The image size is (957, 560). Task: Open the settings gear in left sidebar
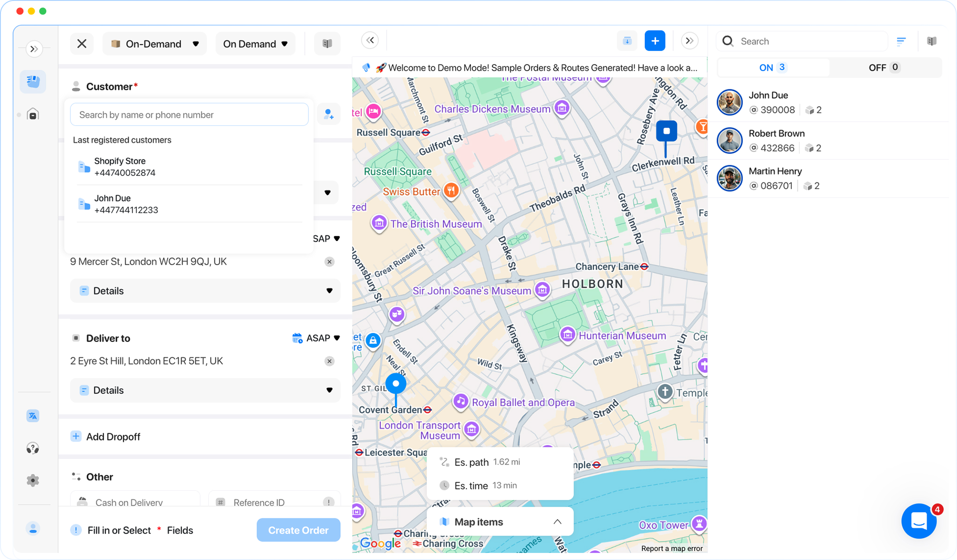coord(33,480)
